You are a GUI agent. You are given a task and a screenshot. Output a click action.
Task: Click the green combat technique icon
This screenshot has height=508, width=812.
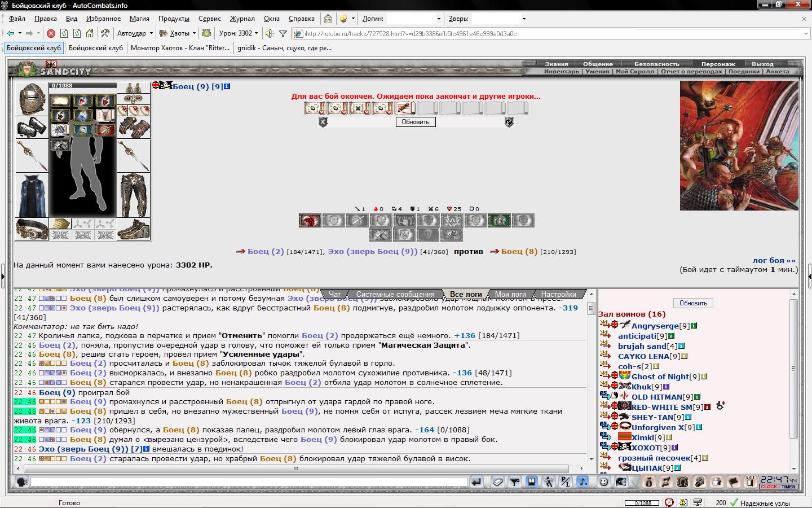click(x=499, y=220)
